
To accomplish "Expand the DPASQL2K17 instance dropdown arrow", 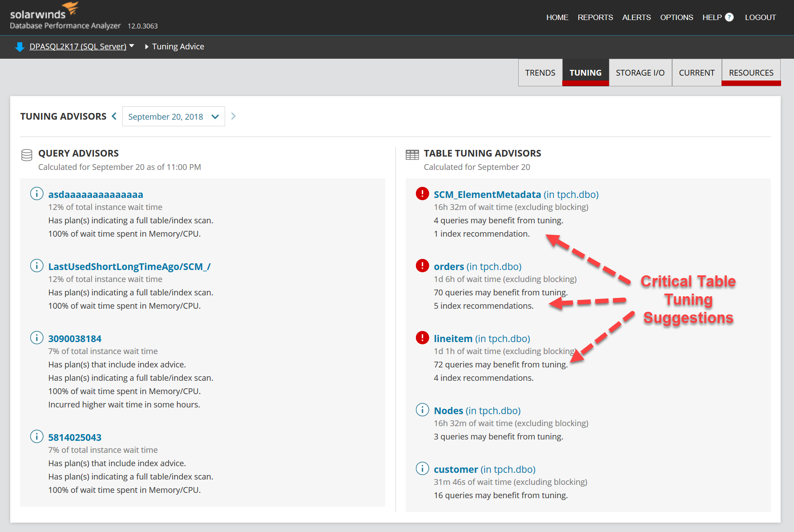I will click(x=132, y=46).
